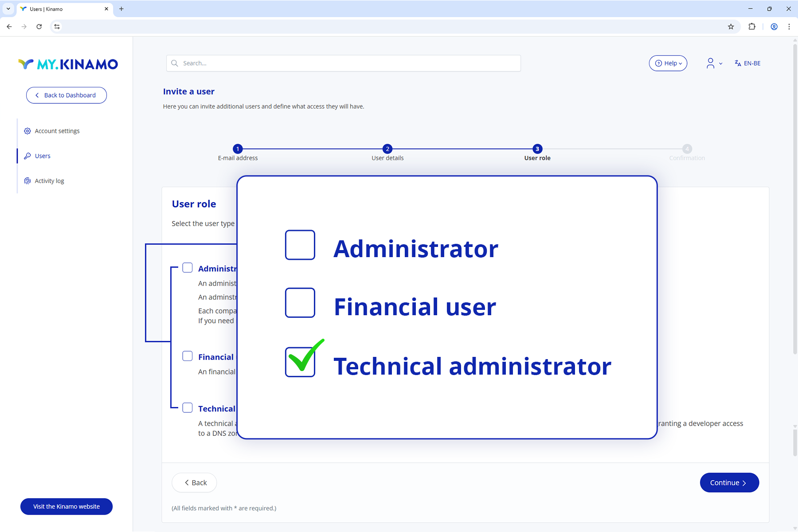The width and height of the screenshot is (798, 532).
Task: Click inside the Search field
Action: coord(344,63)
